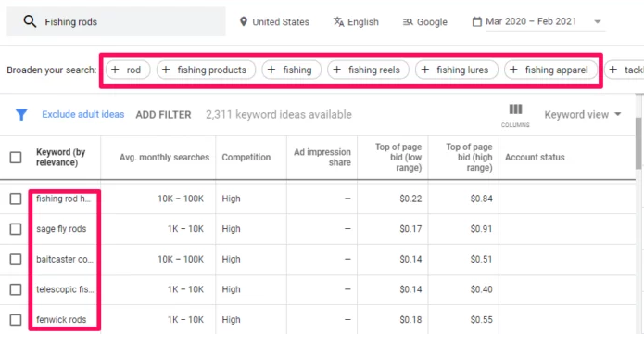Open the columns selector icon

(x=515, y=109)
